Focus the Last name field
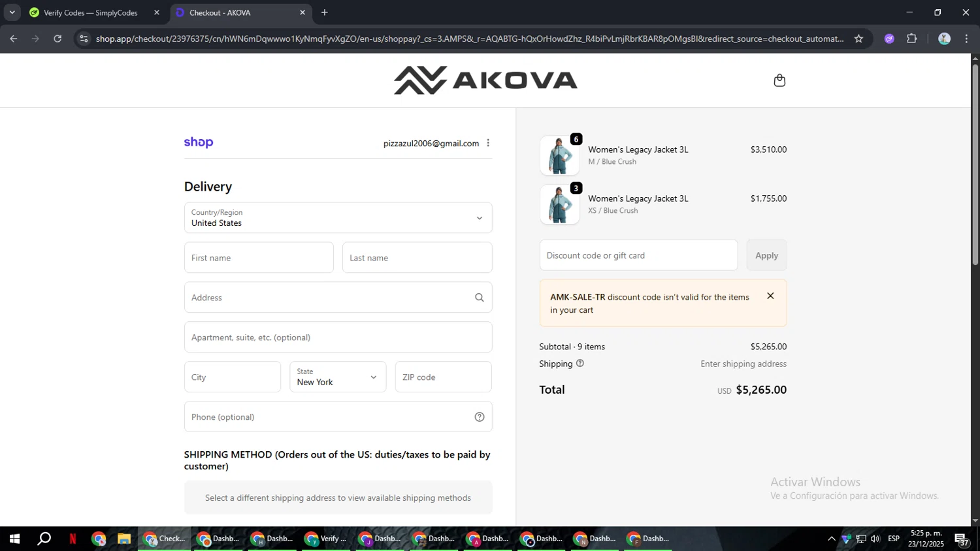This screenshot has width=980, height=551. 417,258
